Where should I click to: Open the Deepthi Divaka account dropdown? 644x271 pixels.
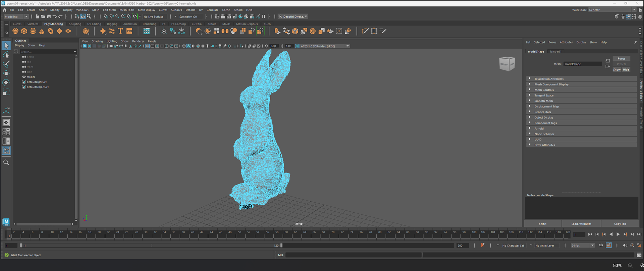tap(293, 16)
